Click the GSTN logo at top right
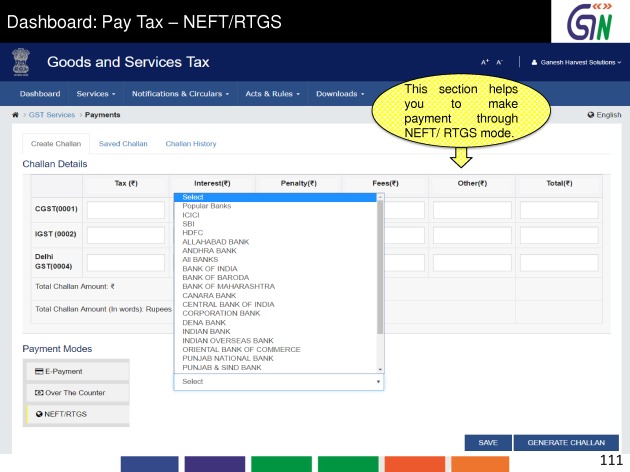This screenshot has width=630, height=472. pos(589,21)
